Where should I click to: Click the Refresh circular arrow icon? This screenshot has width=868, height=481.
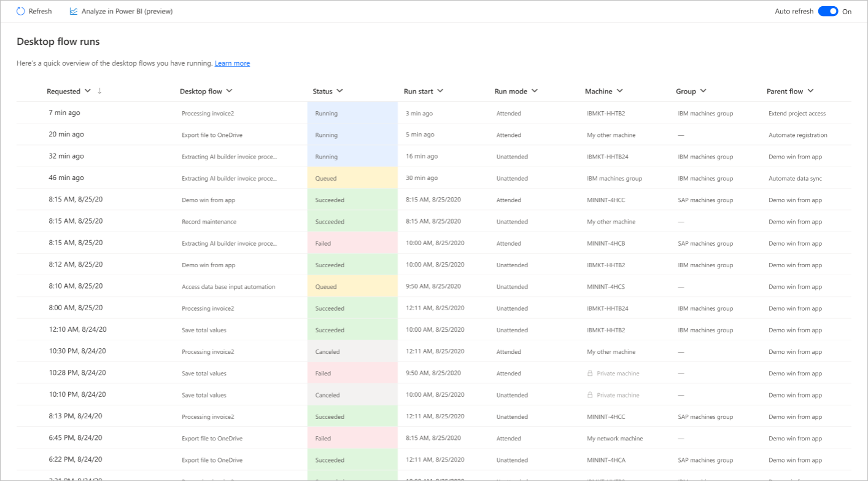tap(21, 11)
